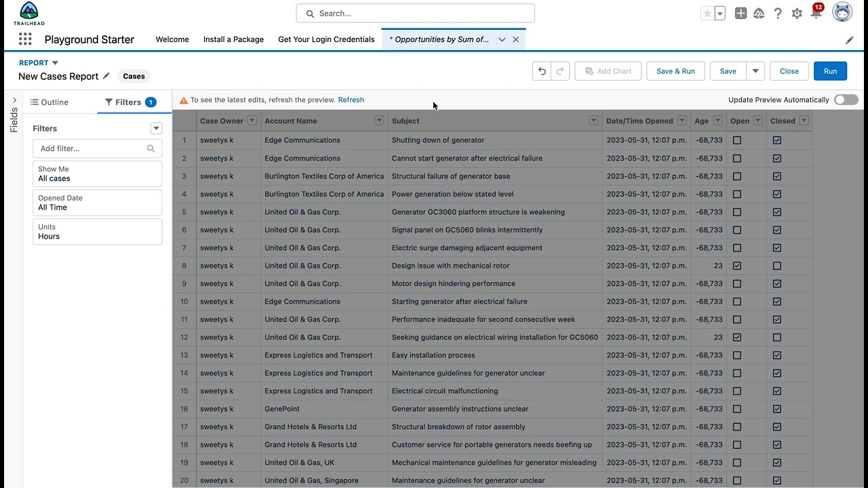
Task: Open the Opened Date All Time filter
Action: pos(97,203)
